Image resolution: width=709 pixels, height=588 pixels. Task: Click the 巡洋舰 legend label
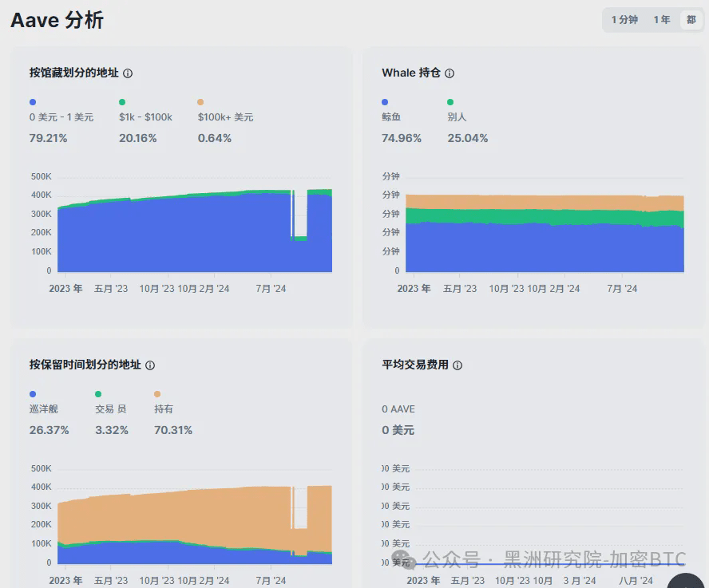[44, 409]
